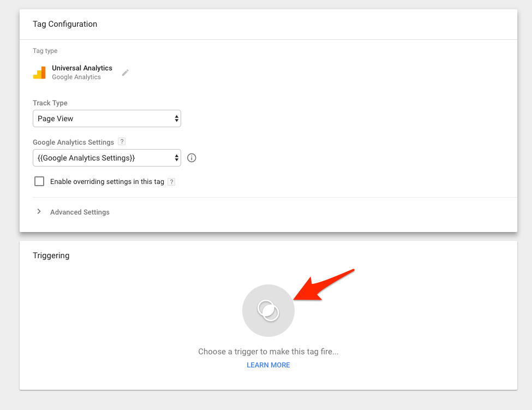Click the help icon next to overriding settings checkbox
The height and width of the screenshot is (410, 532).
click(171, 181)
